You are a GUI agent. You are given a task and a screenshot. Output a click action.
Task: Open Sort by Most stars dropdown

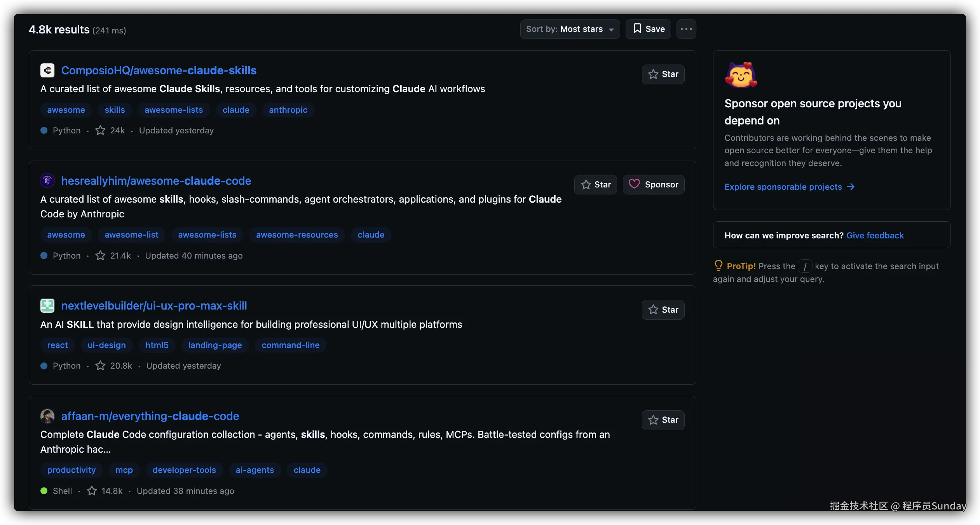point(570,29)
